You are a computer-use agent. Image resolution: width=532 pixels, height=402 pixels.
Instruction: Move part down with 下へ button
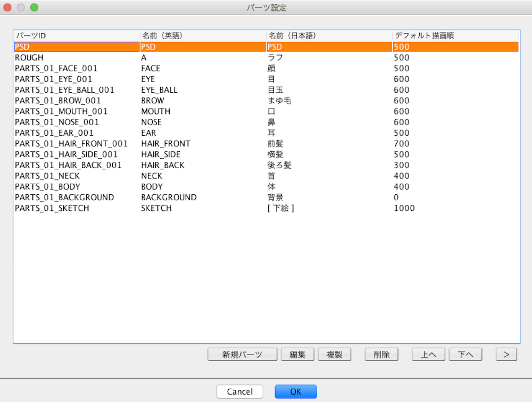[x=465, y=355]
